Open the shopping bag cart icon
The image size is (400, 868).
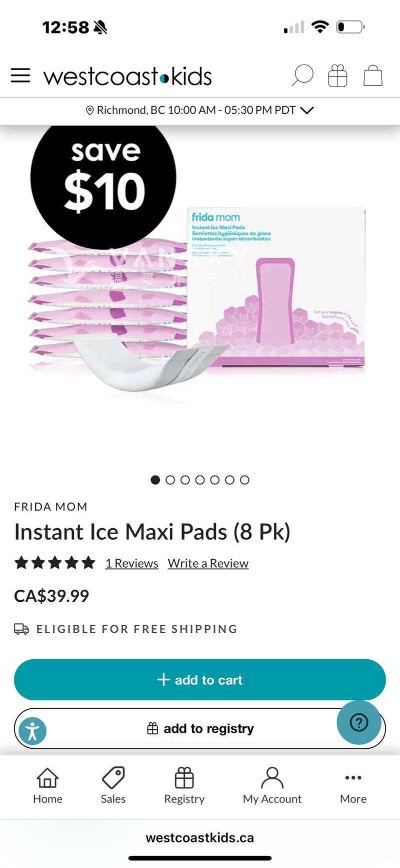(373, 76)
